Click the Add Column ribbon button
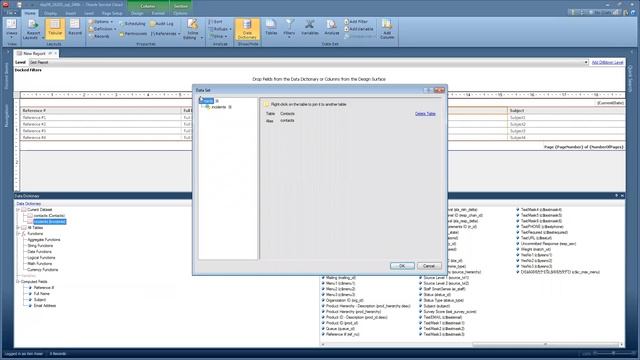Viewport: 640px width, 360px height. [x=387, y=29]
